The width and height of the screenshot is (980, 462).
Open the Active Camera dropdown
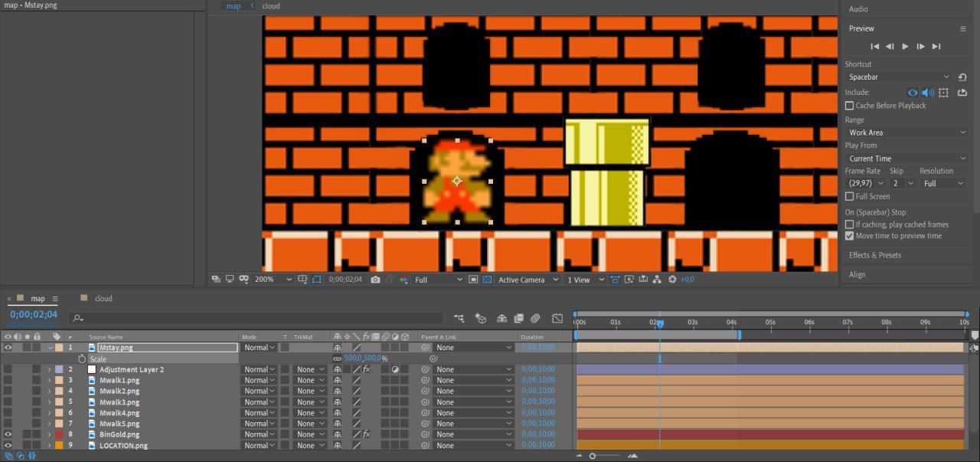click(x=528, y=280)
